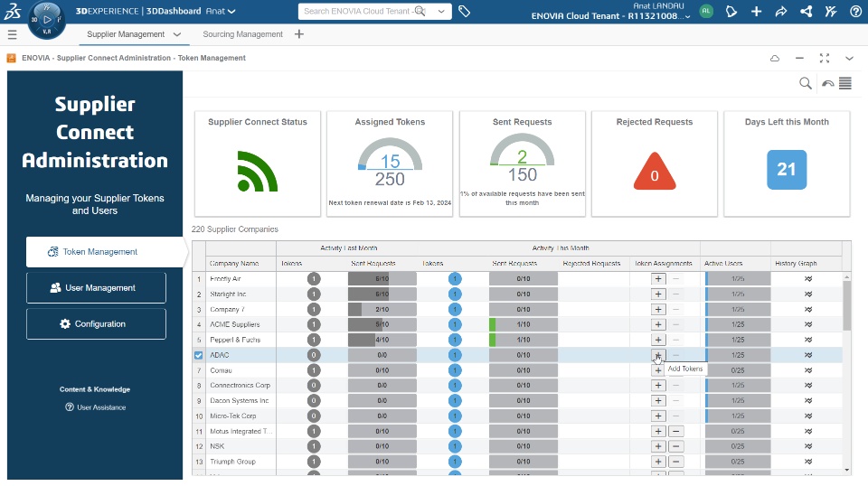Minimize the Token Management widget
The image size is (868, 486).
tap(799, 58)
